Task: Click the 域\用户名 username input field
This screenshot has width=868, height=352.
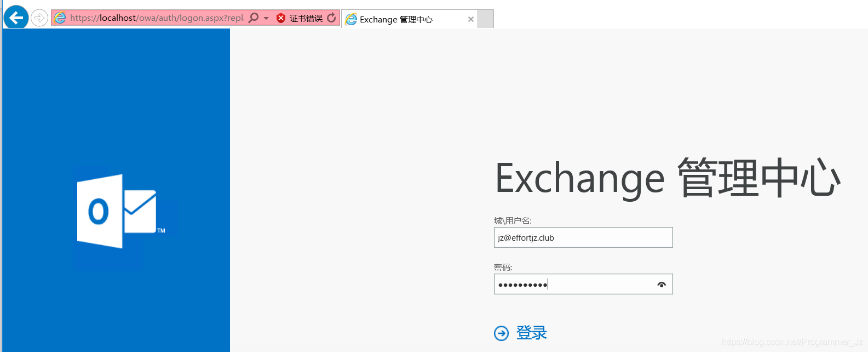Action: [583, 237]
